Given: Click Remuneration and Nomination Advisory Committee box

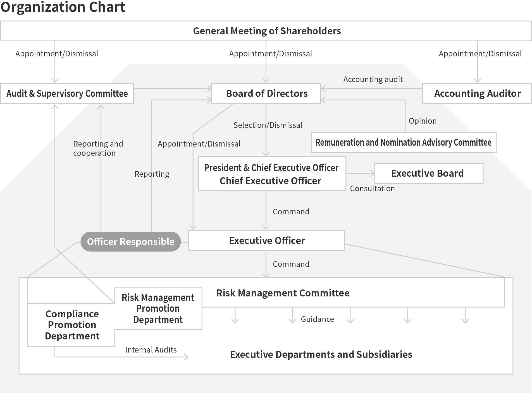Looking at the screenshot, I should click(x=404, y=142).
